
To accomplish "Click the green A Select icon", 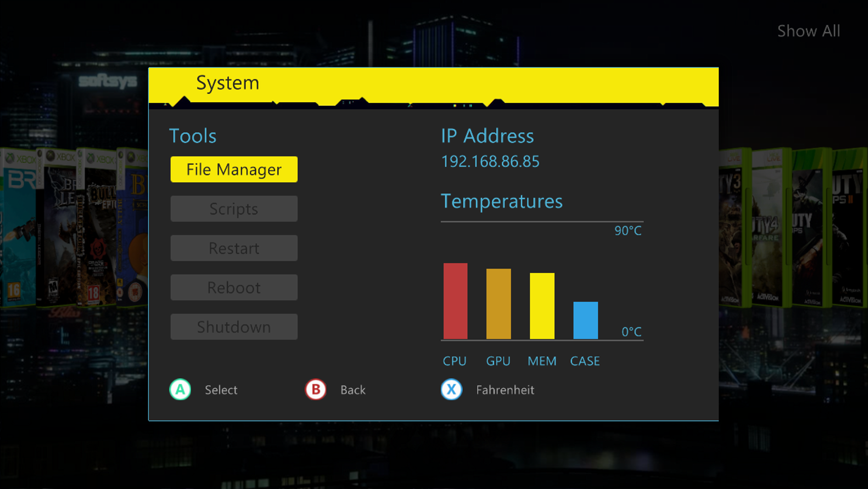I will [x=180, y=389].
